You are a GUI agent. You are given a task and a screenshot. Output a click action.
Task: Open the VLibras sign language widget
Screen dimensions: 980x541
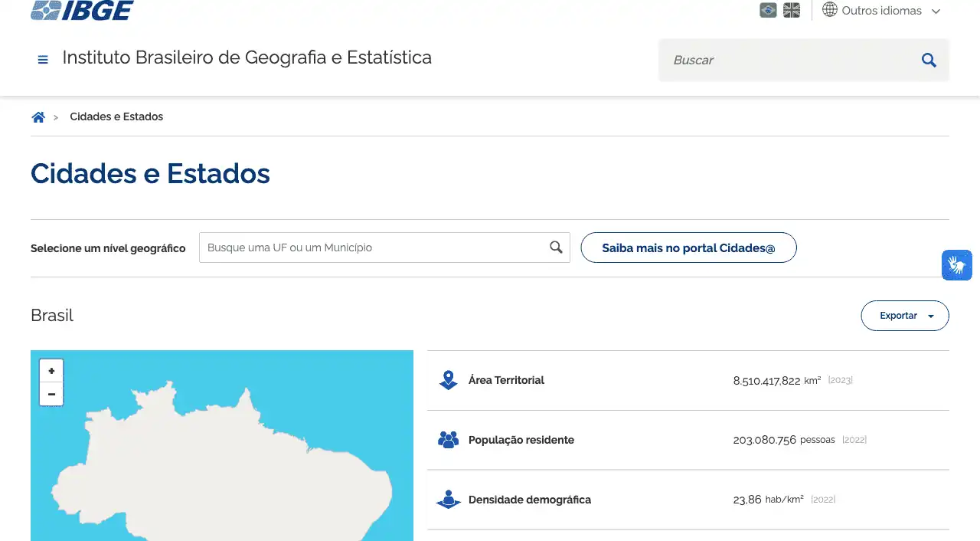pyautogui.click(x=956, y=265)
